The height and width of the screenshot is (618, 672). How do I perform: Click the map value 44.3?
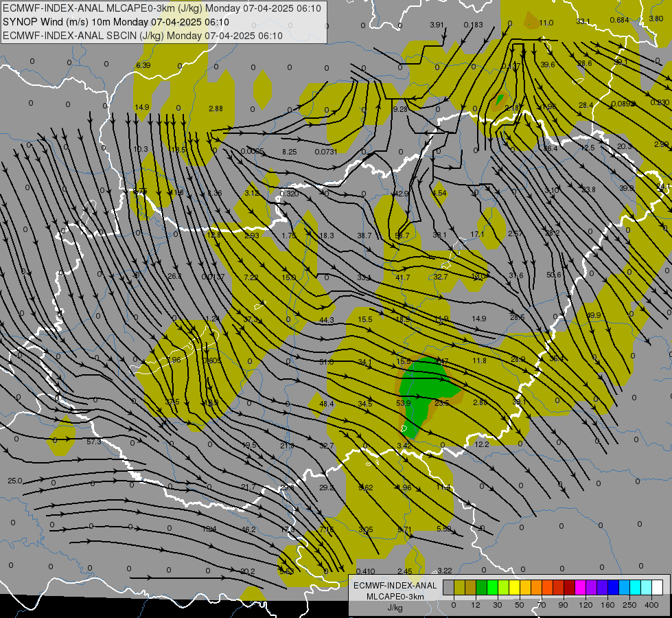[327, 320]
